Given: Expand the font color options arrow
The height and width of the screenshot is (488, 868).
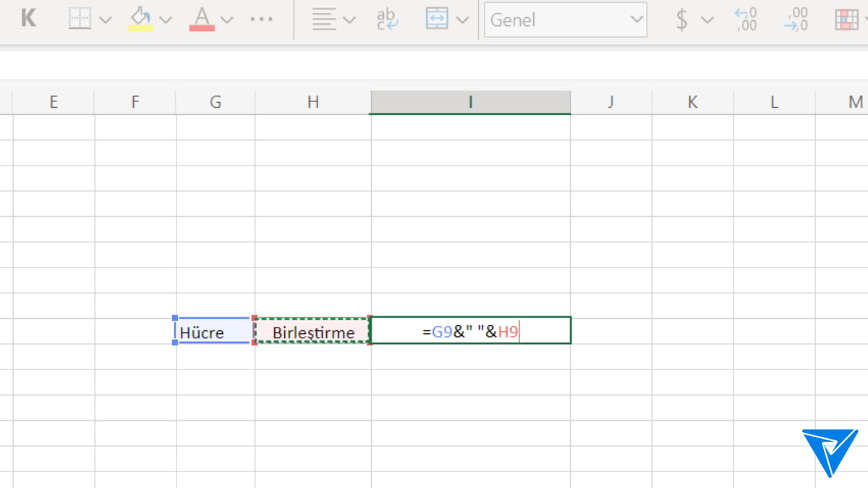Looking at the screenshot, I should [x=227, y=20].
